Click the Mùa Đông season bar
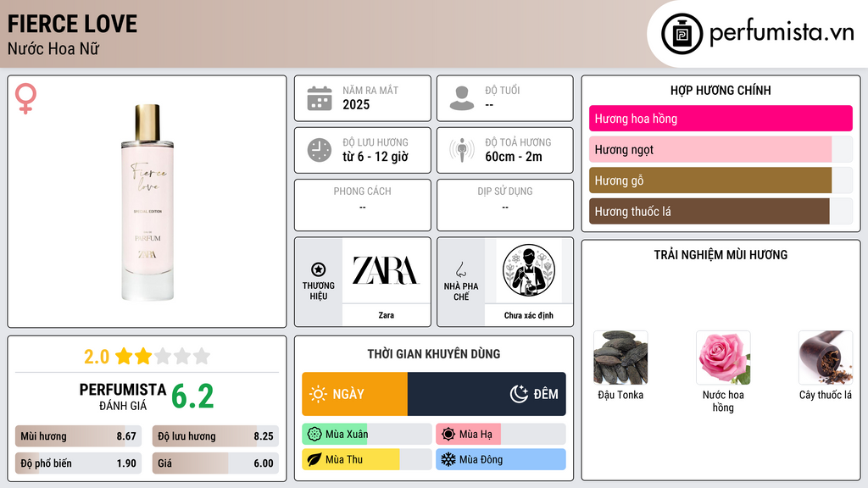The width and height of the screenshot is (868, 488). [501, 460]
